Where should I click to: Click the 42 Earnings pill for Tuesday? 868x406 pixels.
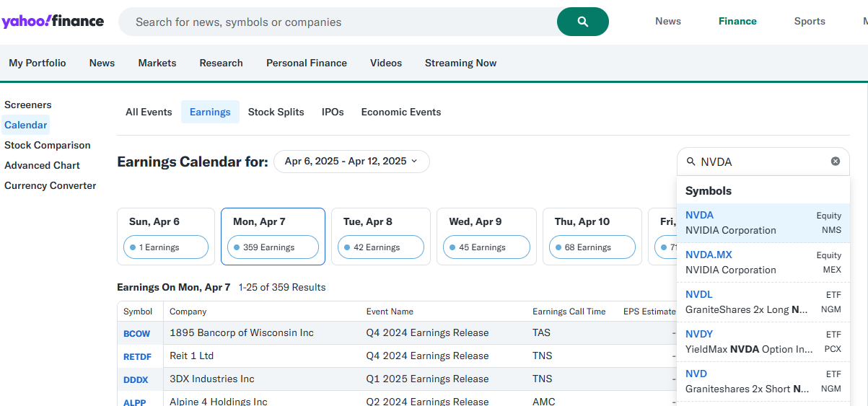[380, 247]
